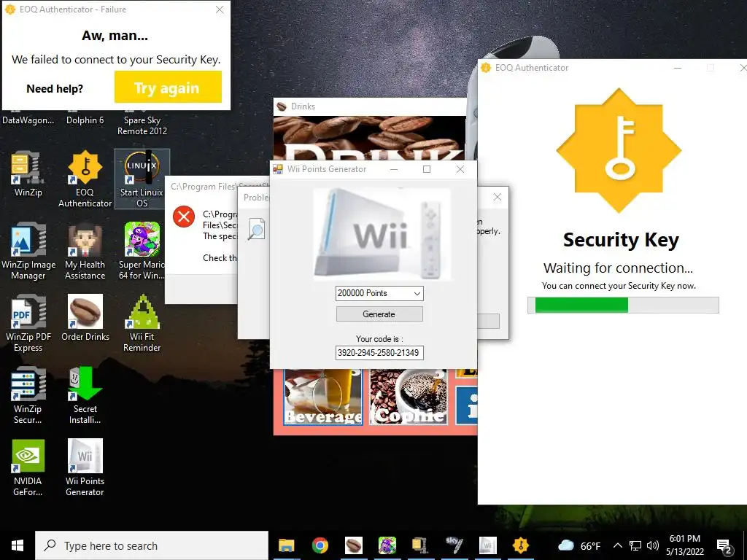The image size is (747, 560).
Task: Open the WinZip desktop shortcut
Action: tap(28, 174)
